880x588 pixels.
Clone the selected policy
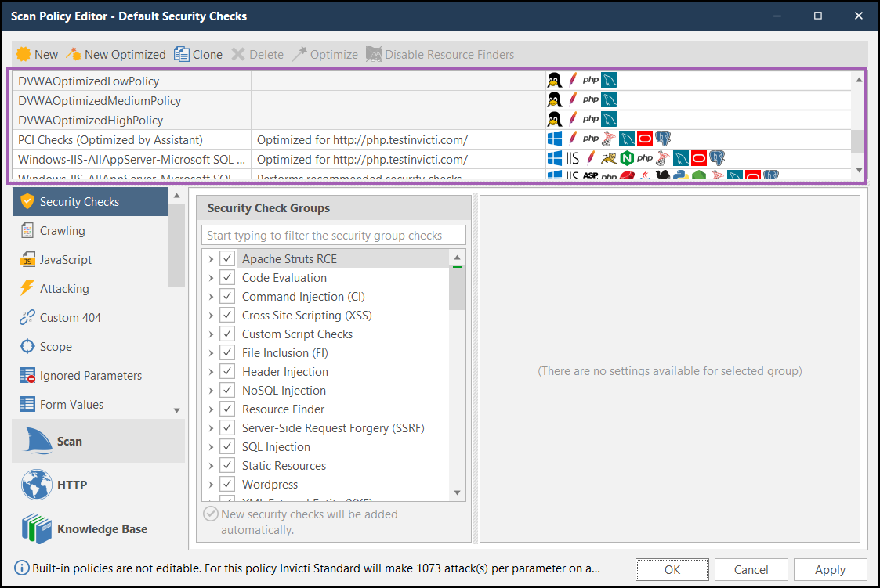[x=199, y=54]
